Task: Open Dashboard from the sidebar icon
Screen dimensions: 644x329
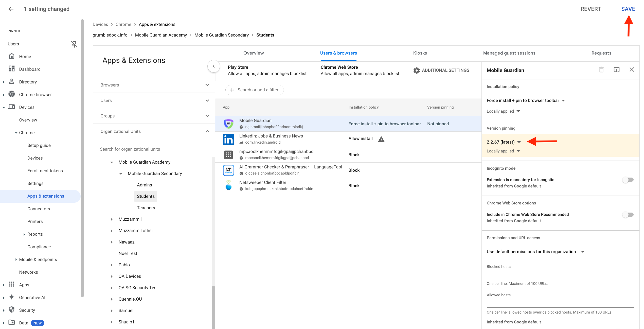Action: click(12, 69)
